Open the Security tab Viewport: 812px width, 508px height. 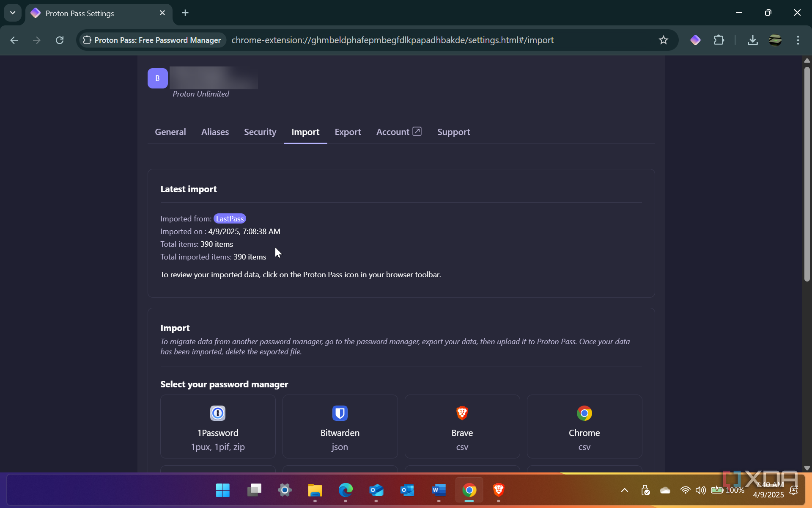[x=260, y=132]
